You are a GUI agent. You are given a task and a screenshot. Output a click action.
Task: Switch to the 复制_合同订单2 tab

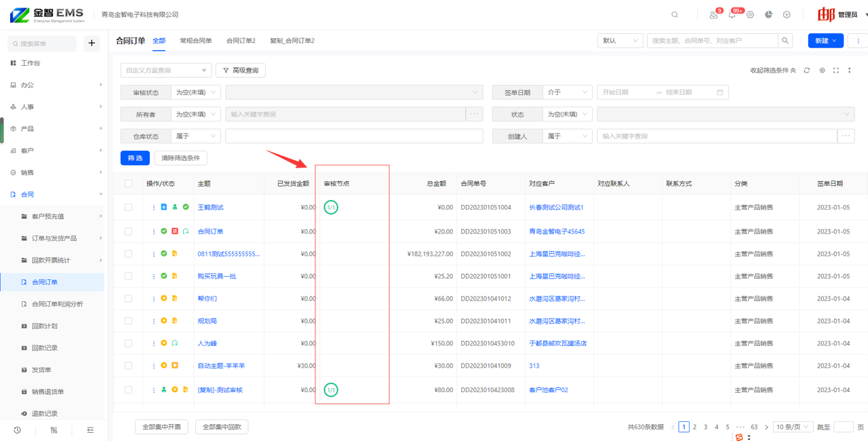292,41
